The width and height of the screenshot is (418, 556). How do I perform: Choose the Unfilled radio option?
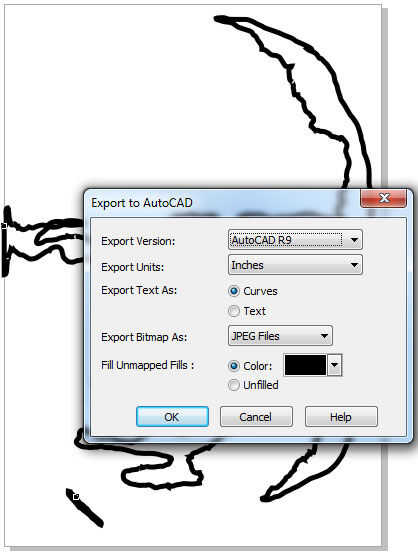(234, 385)
